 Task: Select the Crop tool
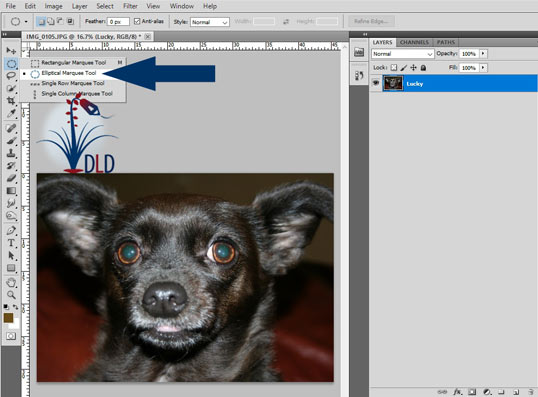(x=11, y=101)
